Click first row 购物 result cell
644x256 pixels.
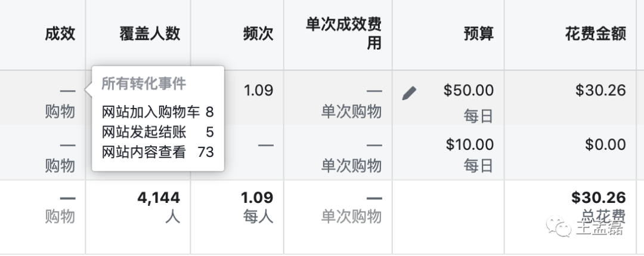point(60,101)
